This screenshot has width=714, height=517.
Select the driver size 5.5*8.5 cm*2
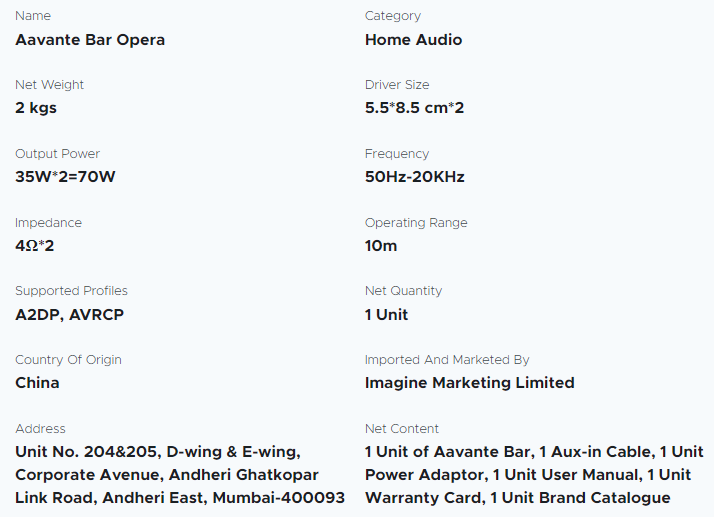[x=414, y=108]
